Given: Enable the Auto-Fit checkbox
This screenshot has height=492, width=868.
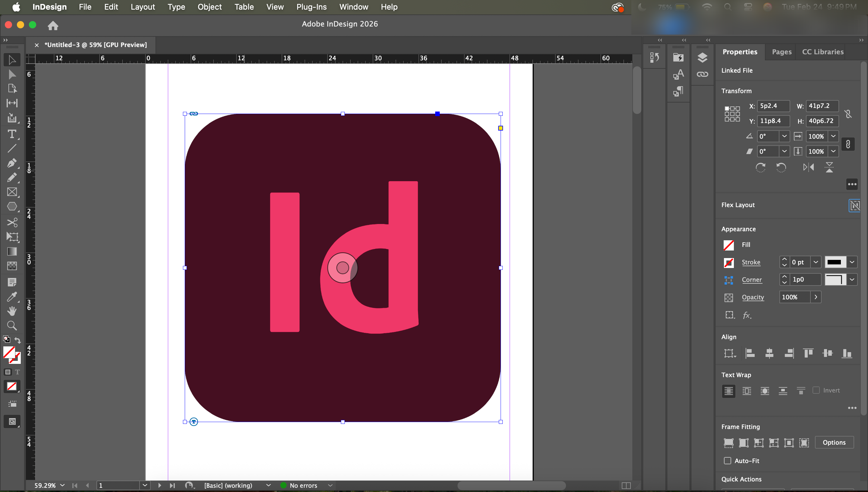Looking at the screenshot, I should pos(728,461).
